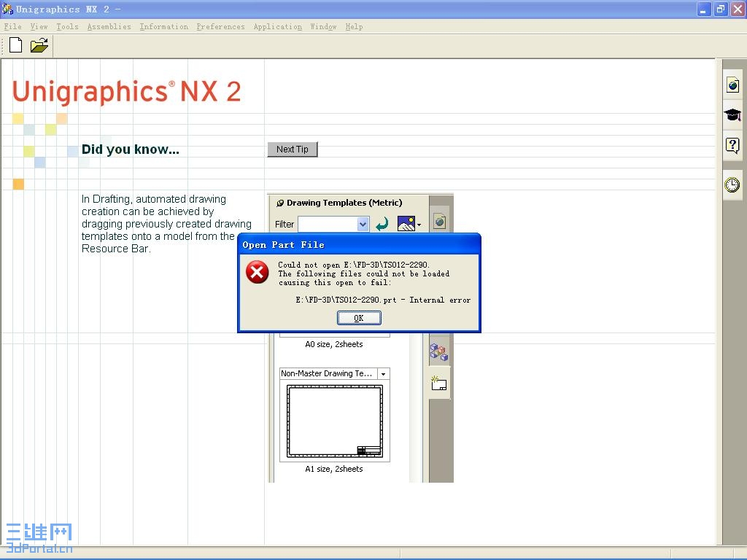The width and height of the screenshot is (747, 560).
Task: Click the new drawing sheet icon
Action: [438, 384]
